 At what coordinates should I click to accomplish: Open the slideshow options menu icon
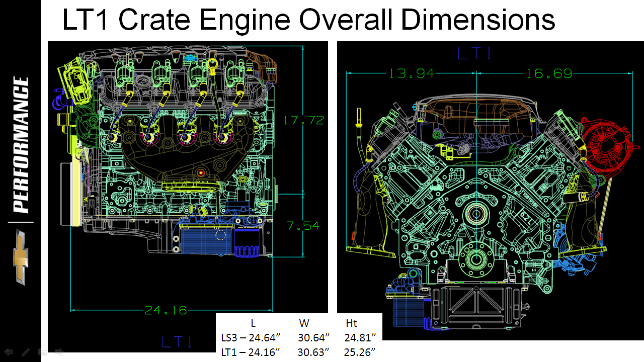(43, 352)
